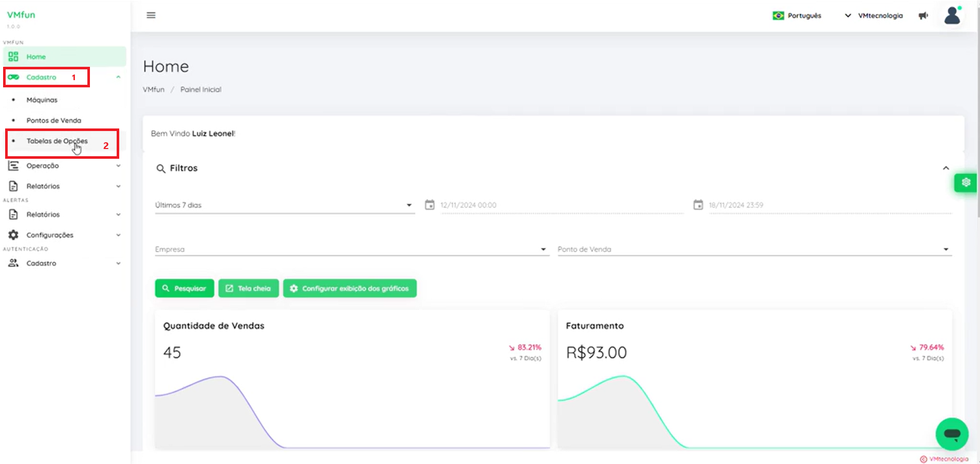Click the magnifier icon next to Filtros
The width and height of the screenshot is (980, 464).
[161, 169]
